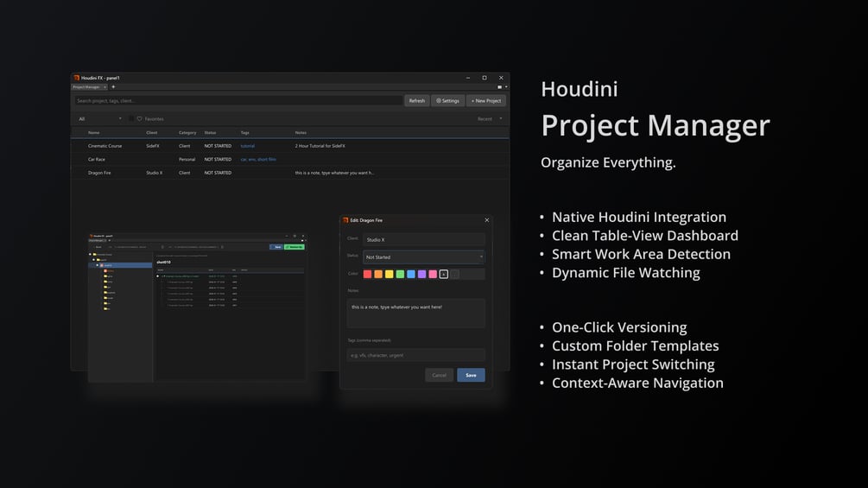Open the All category filter dropdown
Image resolution: width=868 pixels, height=488 pixels.
pos(99,119)
